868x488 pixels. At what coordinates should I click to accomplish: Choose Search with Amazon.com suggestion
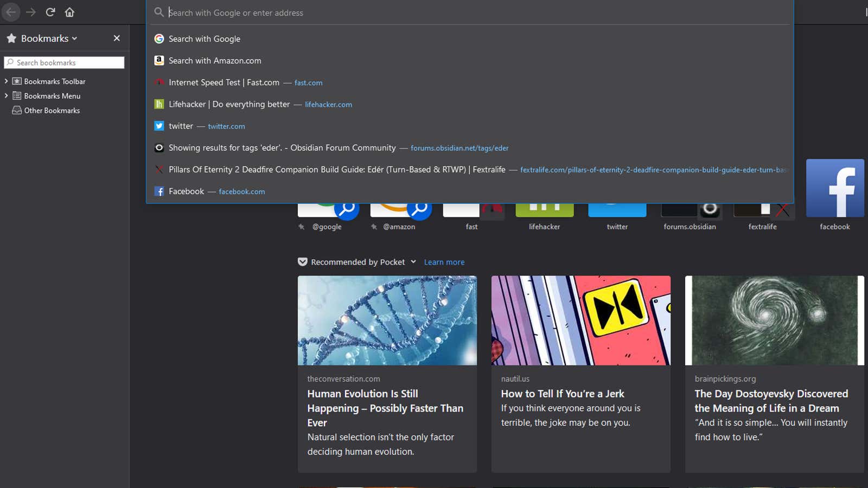click(x=470, y=61)
